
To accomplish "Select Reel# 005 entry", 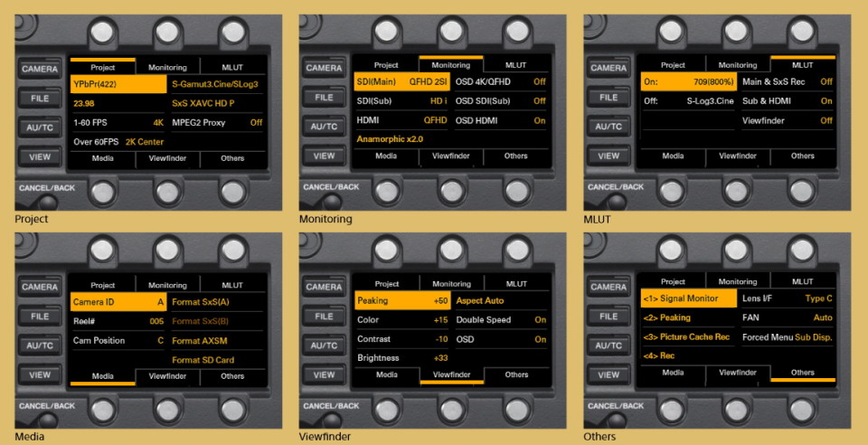I will [118, 322].
